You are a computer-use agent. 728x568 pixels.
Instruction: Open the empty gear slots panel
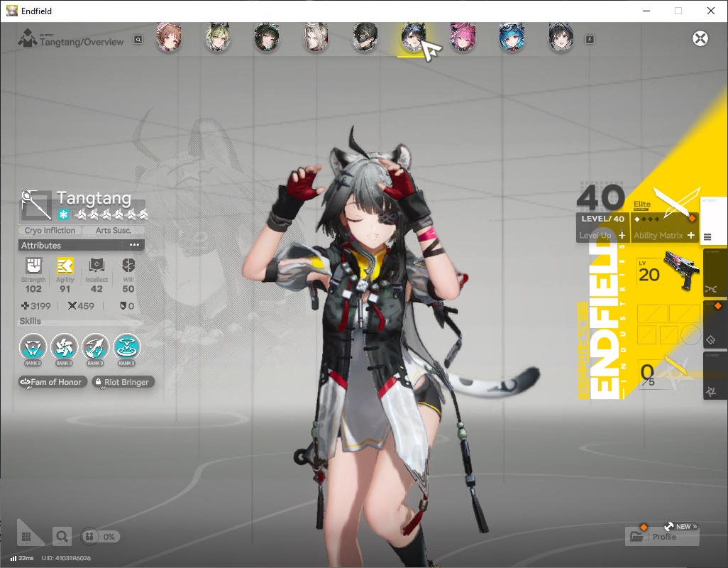(x=668, y=324)
